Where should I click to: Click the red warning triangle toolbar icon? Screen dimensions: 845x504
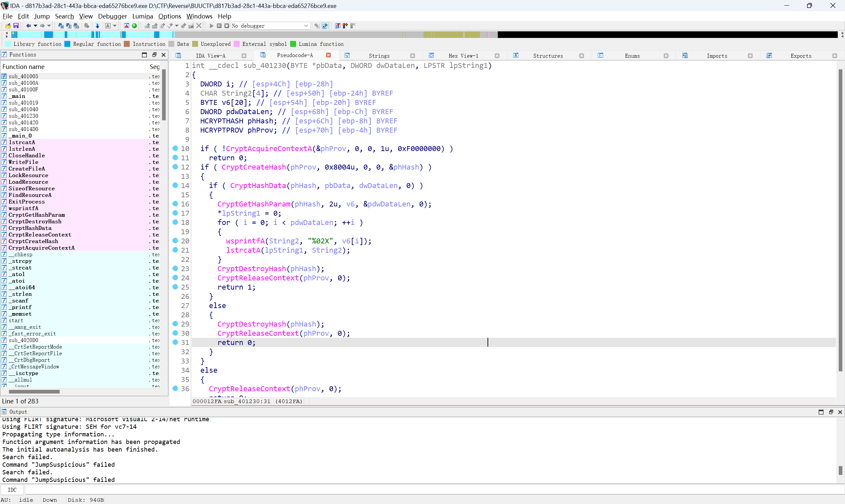[x=126, y=26]
